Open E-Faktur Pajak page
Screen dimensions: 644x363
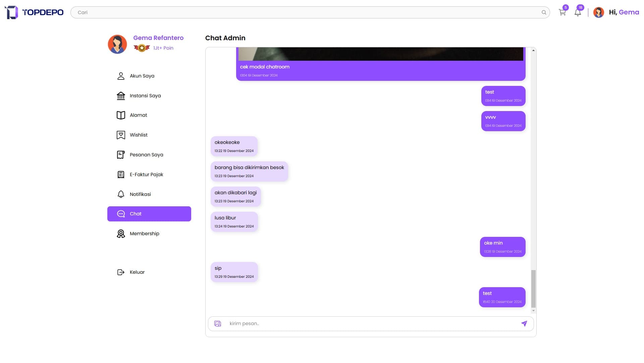pos(146,174)
